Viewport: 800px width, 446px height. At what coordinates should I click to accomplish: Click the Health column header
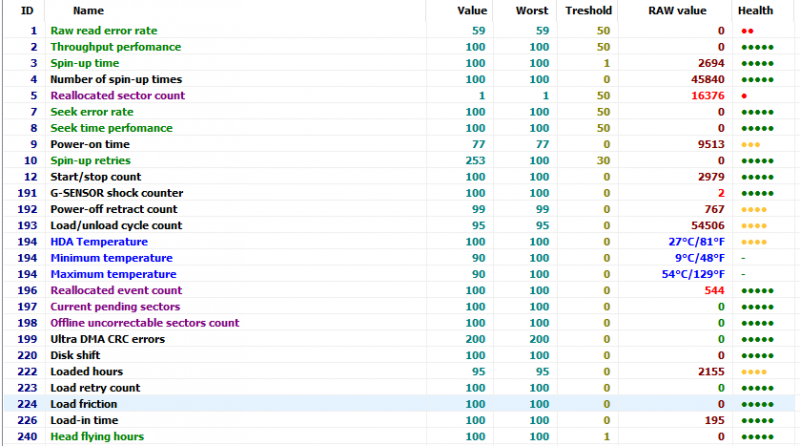point(755,10)
